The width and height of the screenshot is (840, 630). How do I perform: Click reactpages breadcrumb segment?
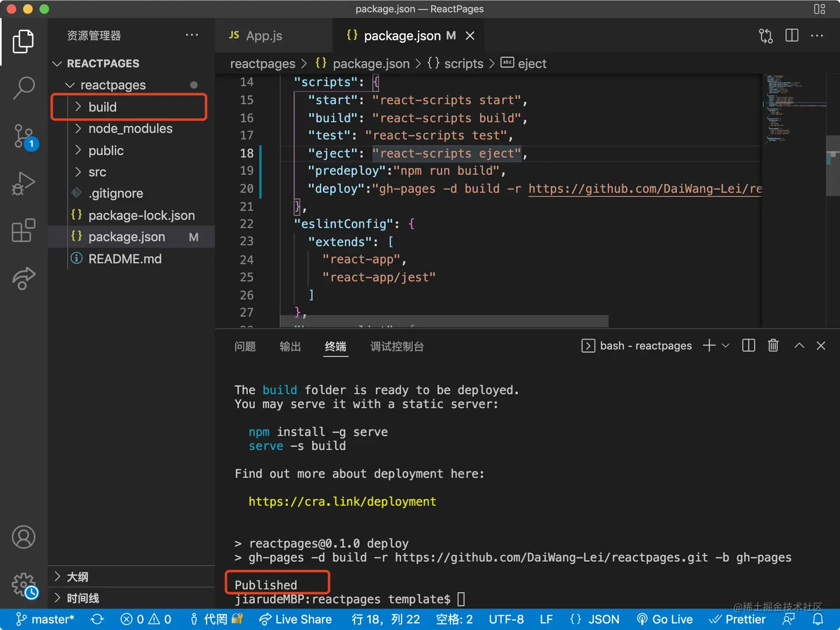[263, 63]
